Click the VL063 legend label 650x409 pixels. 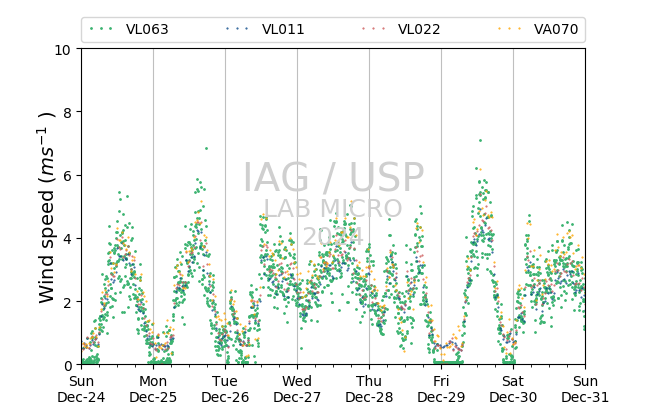(147, 29)
